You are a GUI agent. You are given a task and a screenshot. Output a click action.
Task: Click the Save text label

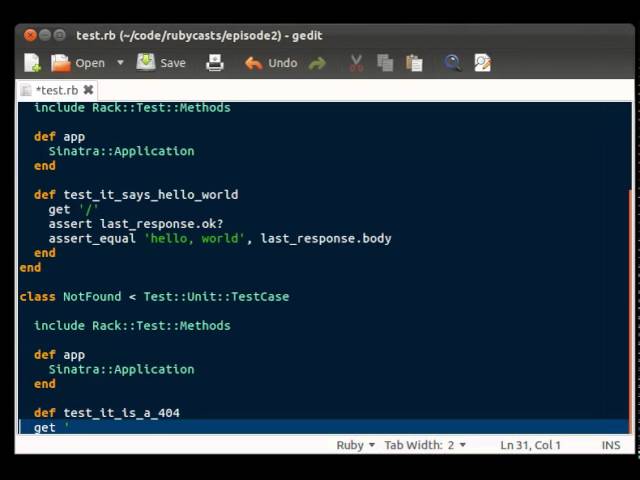(173, 63)
